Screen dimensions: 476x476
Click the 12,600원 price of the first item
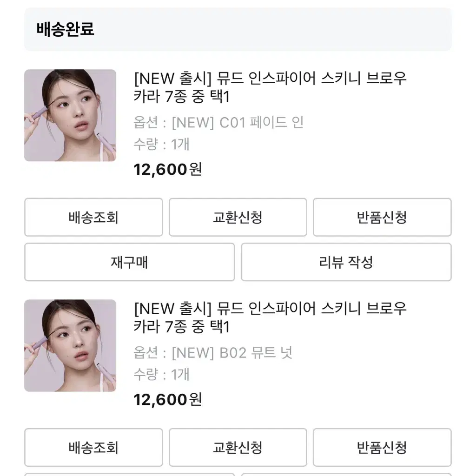click(x=167, y=169)
